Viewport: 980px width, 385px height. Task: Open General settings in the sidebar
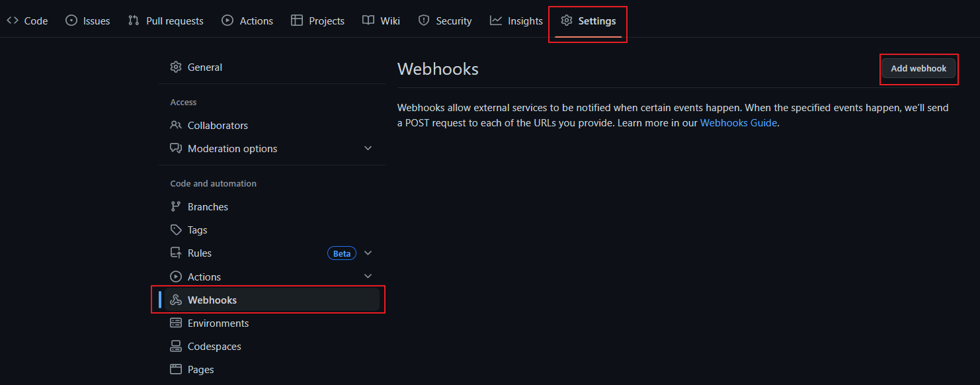[x=272, y=67]
